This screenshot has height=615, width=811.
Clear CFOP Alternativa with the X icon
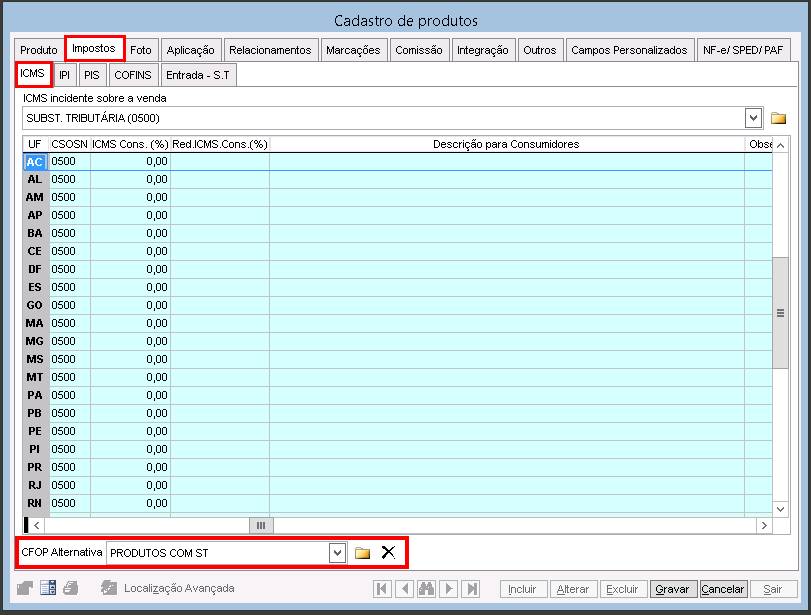388,552
